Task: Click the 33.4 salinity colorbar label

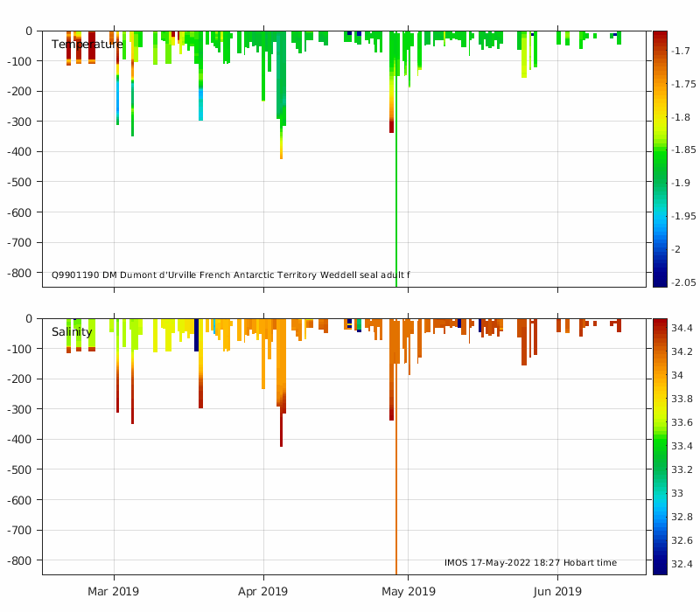Action: (682, 446)
